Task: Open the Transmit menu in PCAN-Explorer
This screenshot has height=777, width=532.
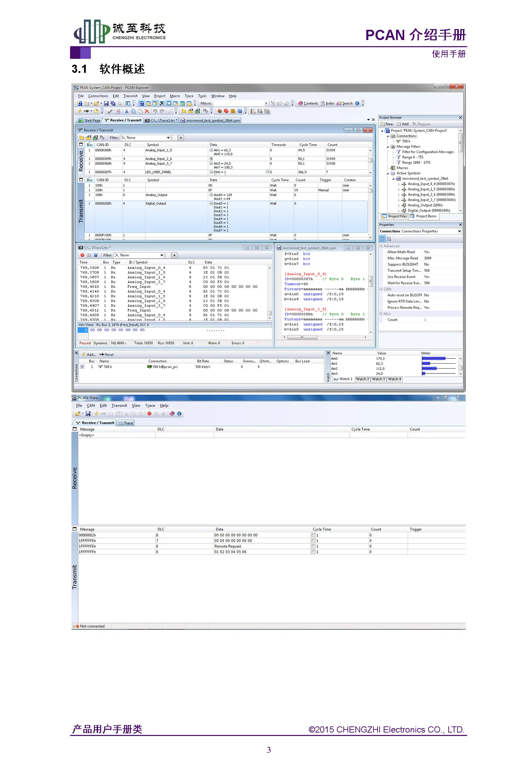Action: [130, 96]
